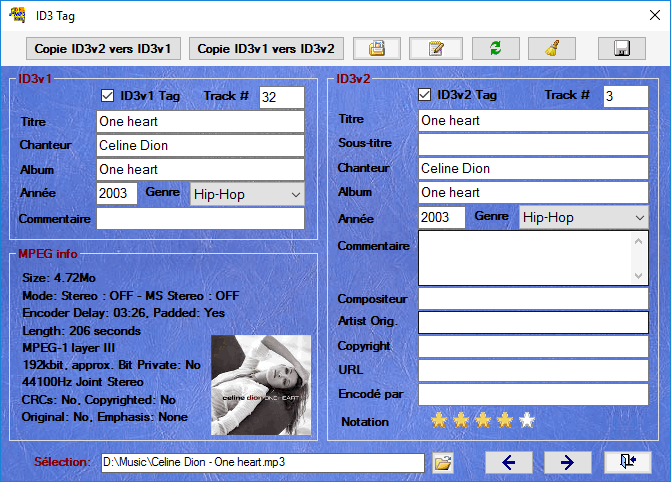Toggle the ID3v1 Tag checkbox
Image resolution: width=671 pixels, height=482 pixels.
107,95
